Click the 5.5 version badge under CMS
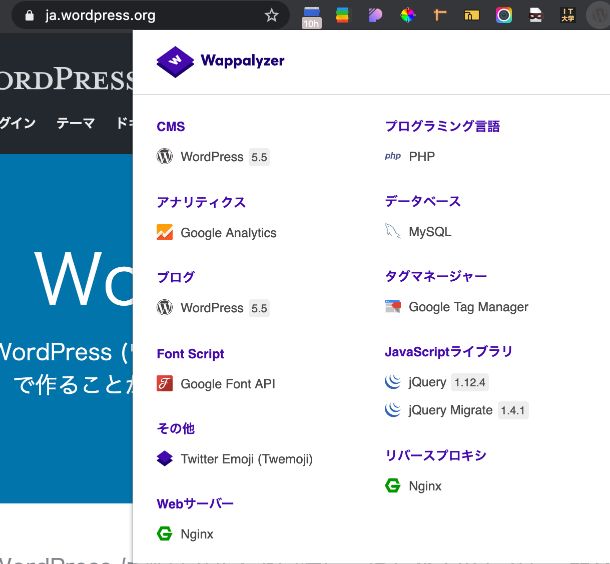This screenshot has height=564, width=610. [x=259, y=157]
